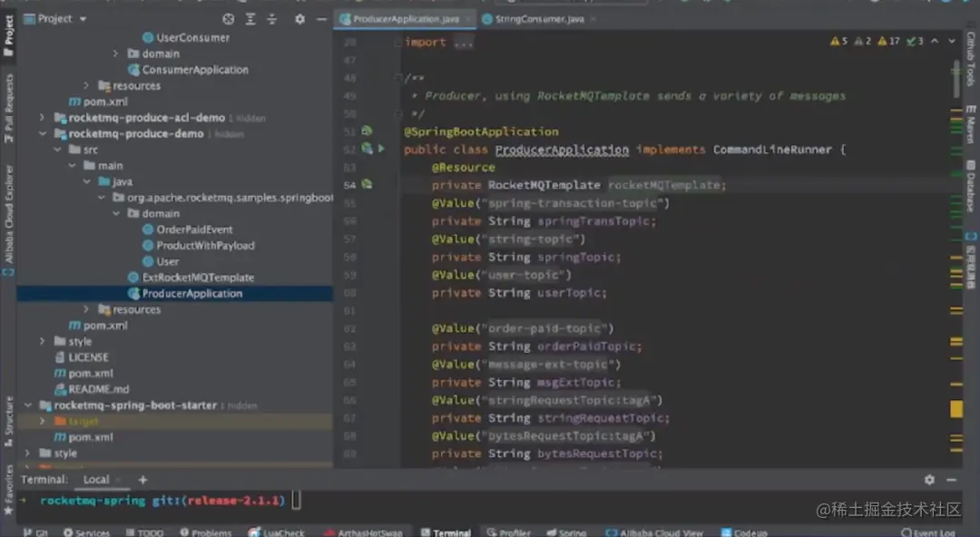This screenshot has height=537, width=980.
Task: Open the Favorites side tab
Action: pyautogui.click(x=9, y=490)
